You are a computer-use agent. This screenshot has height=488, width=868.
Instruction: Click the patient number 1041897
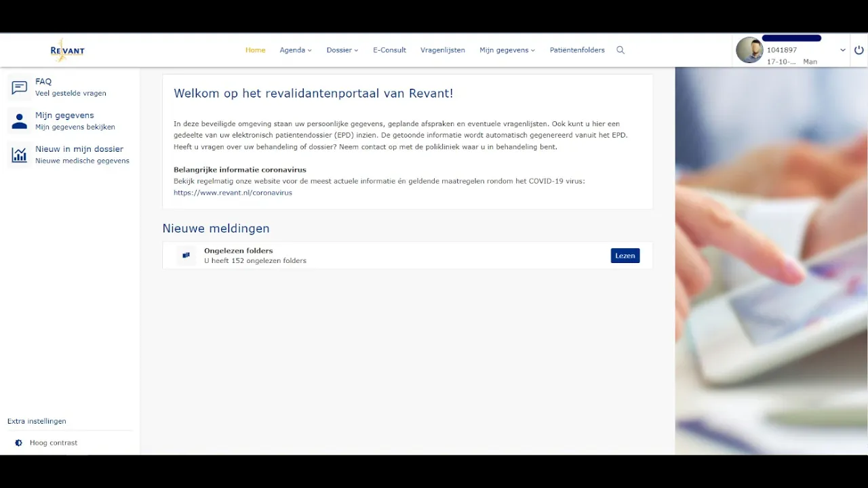point(782,50)
